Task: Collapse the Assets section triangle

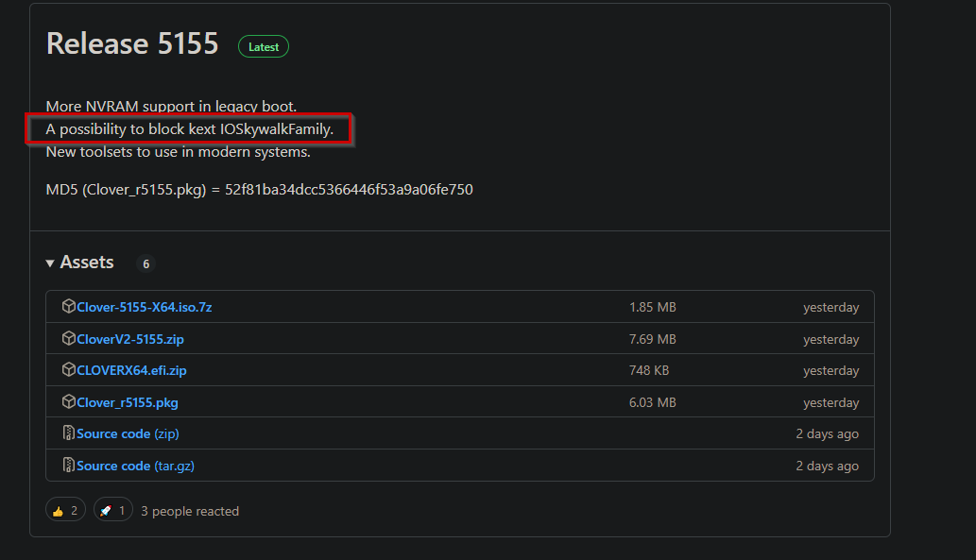Action: (50, 263)
